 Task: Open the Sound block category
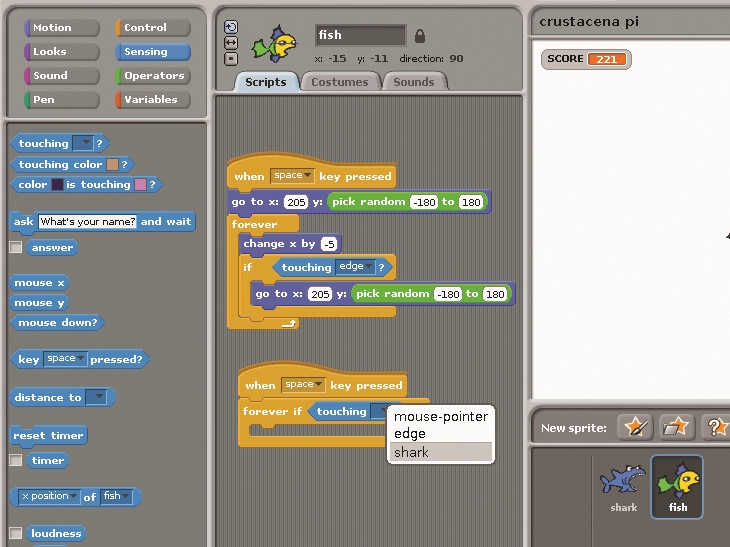tap(61, 75)
